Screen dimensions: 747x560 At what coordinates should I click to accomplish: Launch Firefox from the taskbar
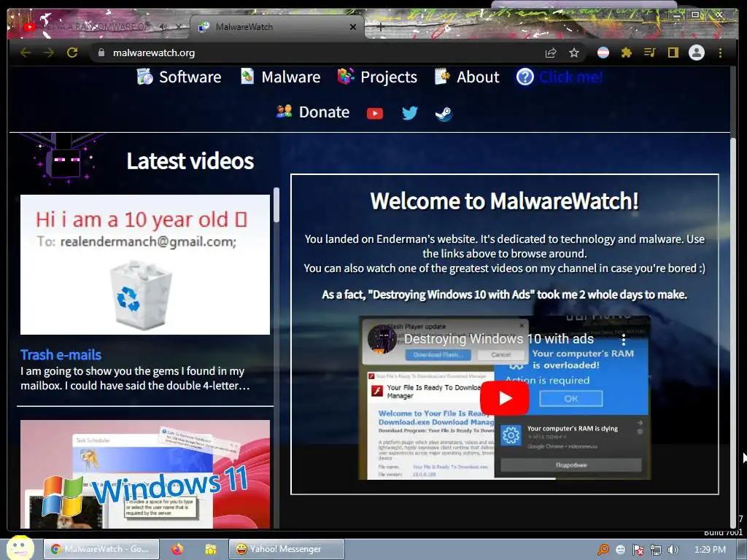click(177, 549)
